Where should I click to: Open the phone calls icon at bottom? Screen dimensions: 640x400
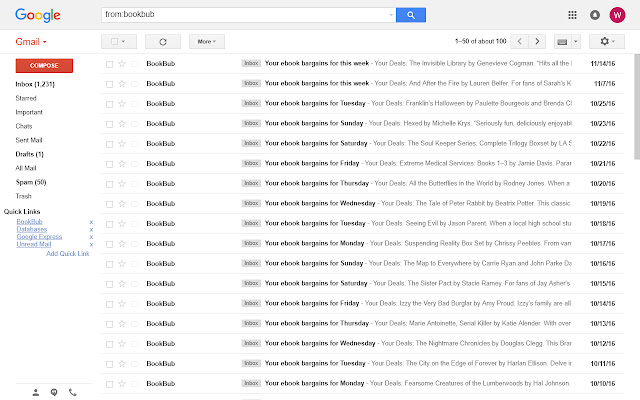point(73,392)
